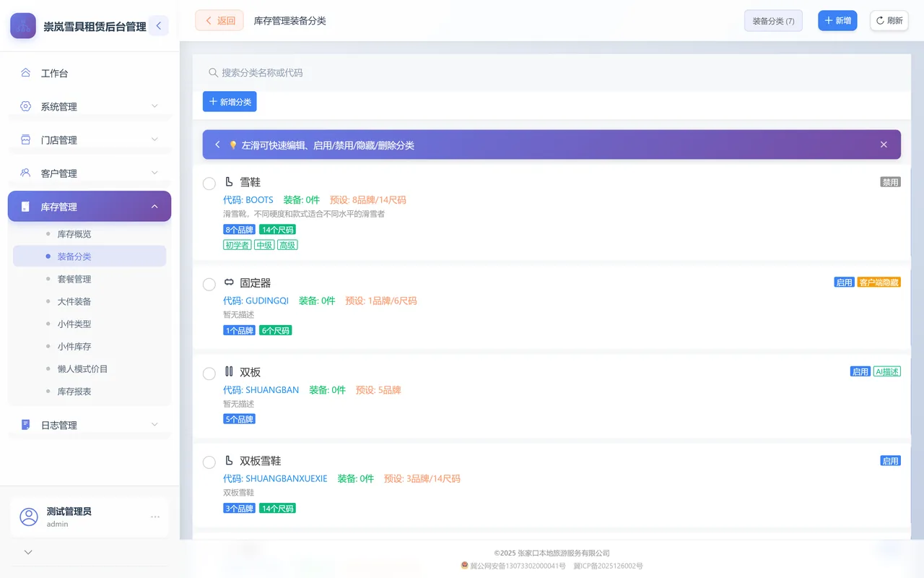Click the boot icon beside 双板雪鞋

coord(229,460)
